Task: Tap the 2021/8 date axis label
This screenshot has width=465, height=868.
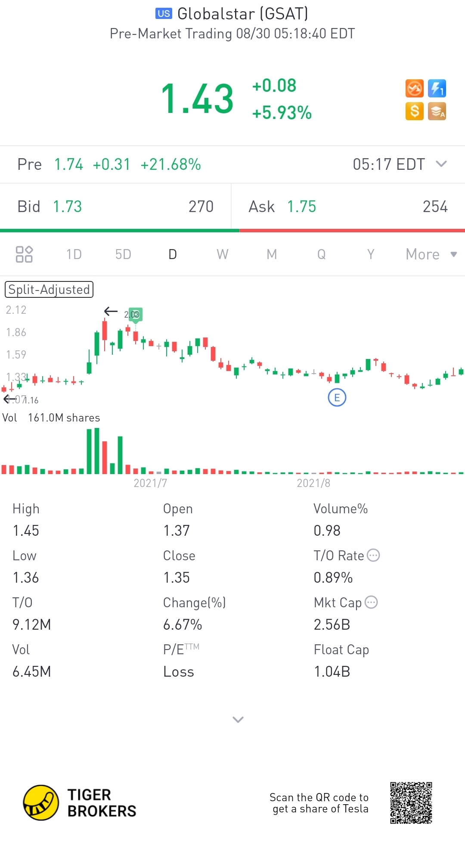Action: (x=313, y=483)
